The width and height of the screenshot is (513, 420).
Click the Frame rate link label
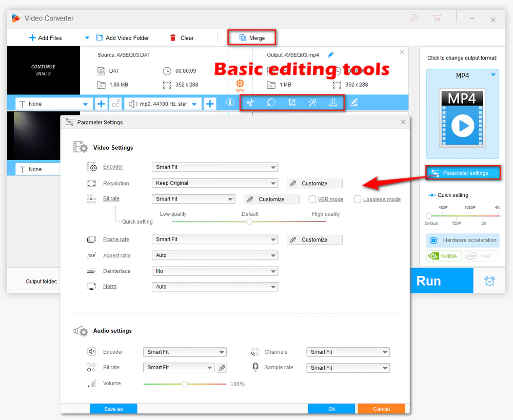[x=116, y=239]
